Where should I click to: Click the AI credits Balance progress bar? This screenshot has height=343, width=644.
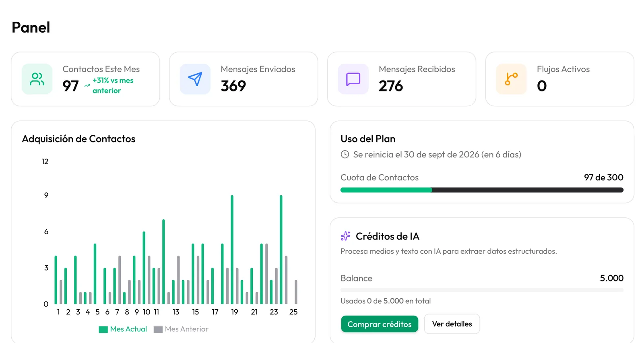482,290
